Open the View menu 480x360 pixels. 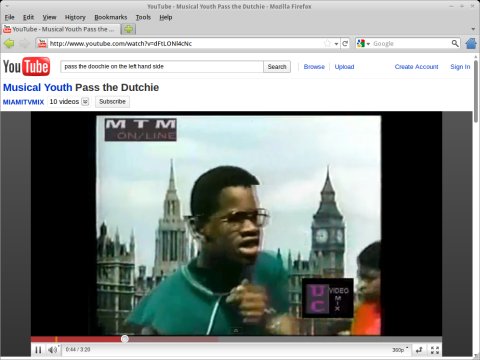tap(49, 17)
